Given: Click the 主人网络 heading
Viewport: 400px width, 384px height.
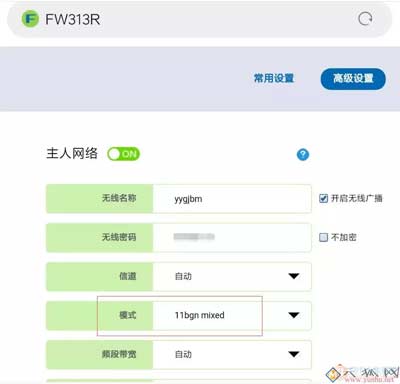Looking at the screenshot, I should pos(72,154).
